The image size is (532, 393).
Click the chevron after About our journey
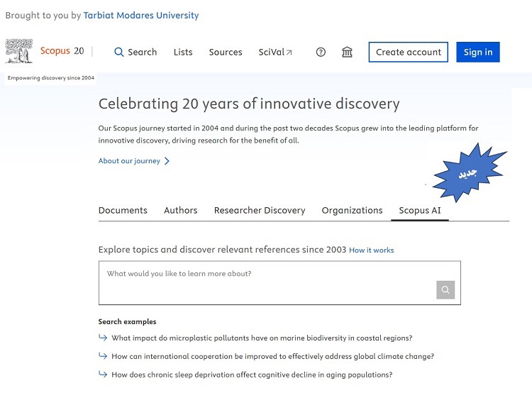167,161
